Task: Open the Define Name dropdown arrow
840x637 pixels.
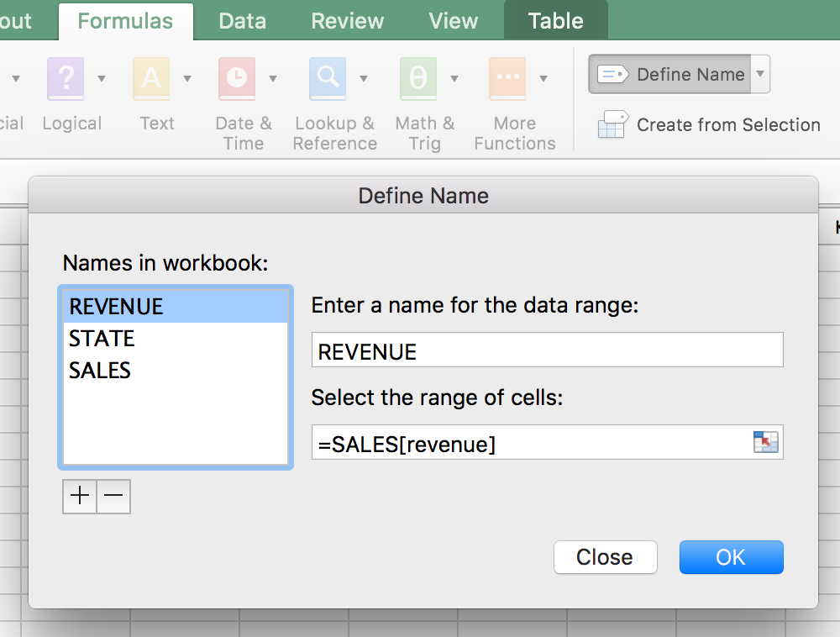Action: click(760, 74)
